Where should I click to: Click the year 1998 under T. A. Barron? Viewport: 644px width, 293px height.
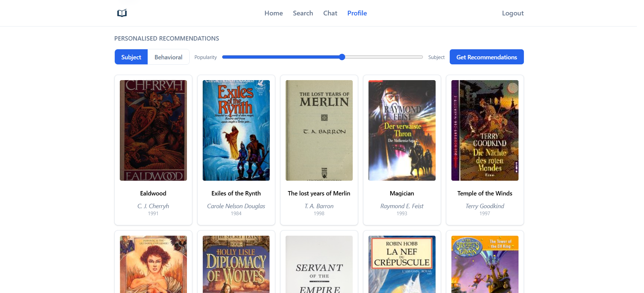point(319,214)
